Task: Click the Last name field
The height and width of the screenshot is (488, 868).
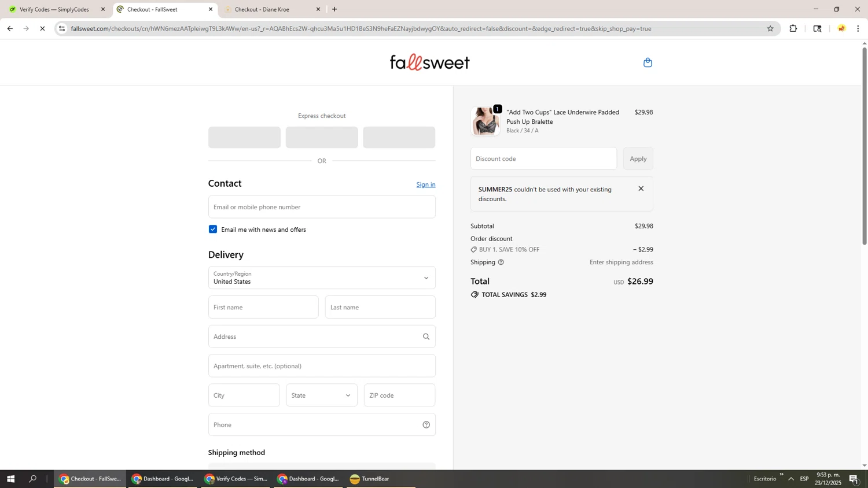Action: coord(380,307)
